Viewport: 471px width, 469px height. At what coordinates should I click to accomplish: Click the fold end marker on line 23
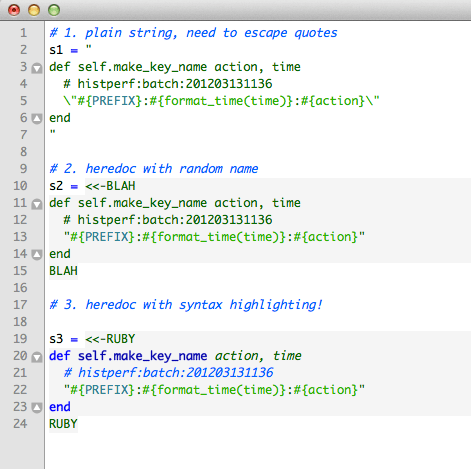tap(37, 408)
